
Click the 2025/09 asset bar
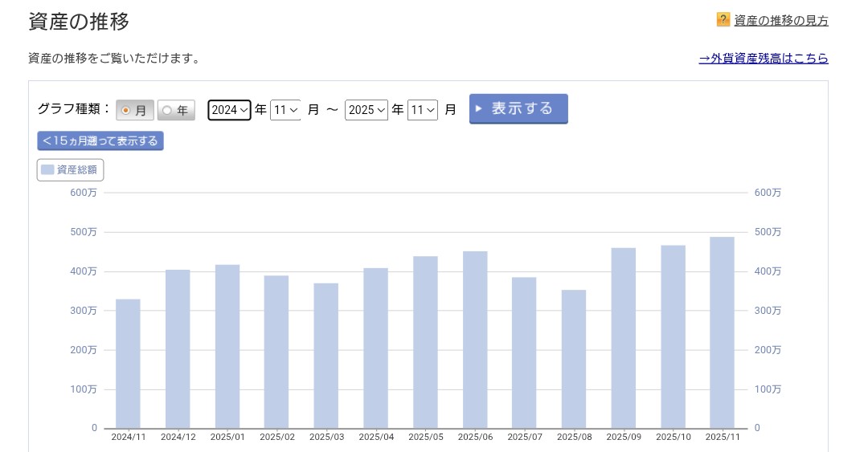point(624,338)
